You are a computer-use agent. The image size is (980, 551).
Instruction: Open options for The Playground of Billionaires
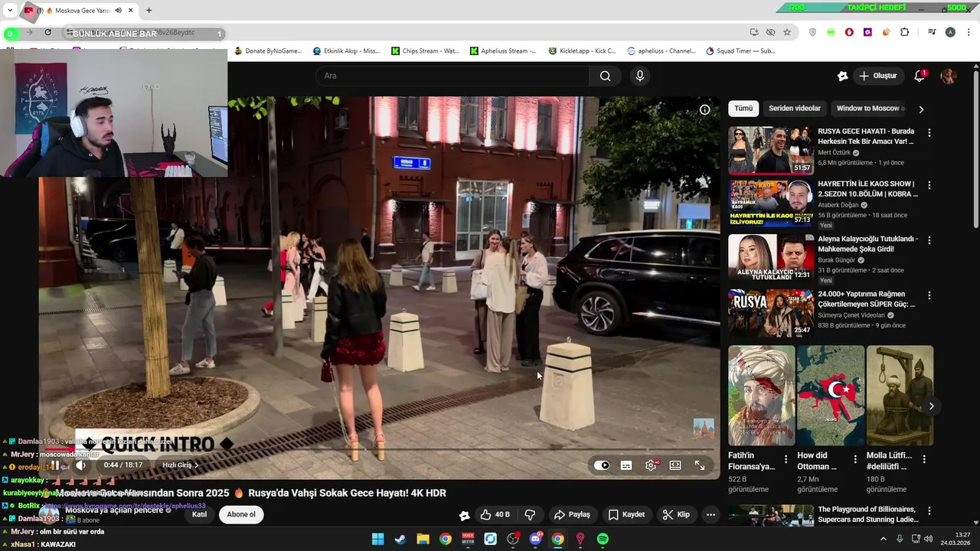pos(929,510)
